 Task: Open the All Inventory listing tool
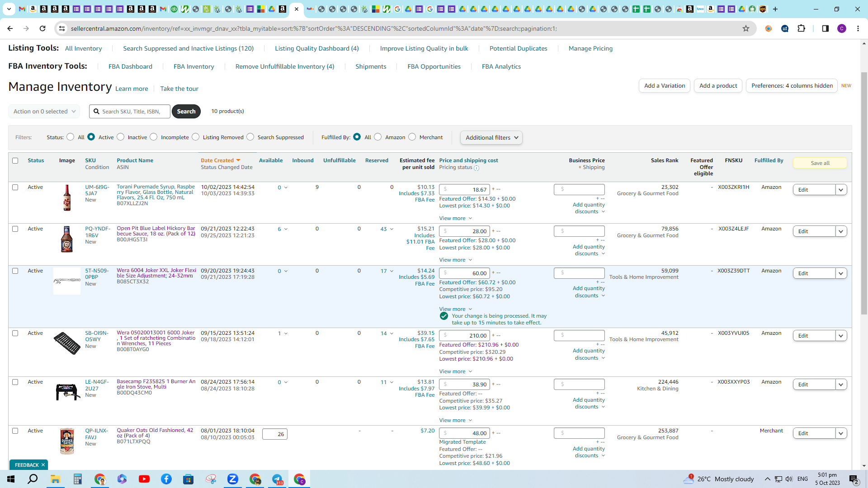pyautogui.click(x=83, y=48)
